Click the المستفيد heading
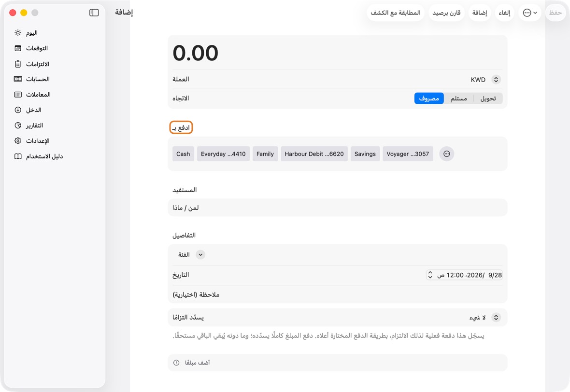The height and width of the screenshot is (392, 570). pos(185,190)
